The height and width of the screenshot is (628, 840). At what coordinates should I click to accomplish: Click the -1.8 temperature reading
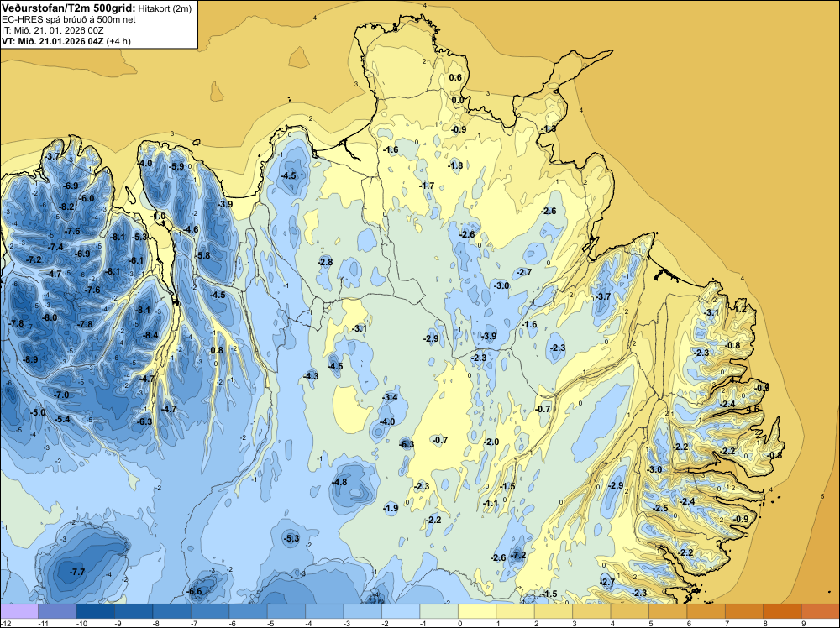[x=455, y=165]
